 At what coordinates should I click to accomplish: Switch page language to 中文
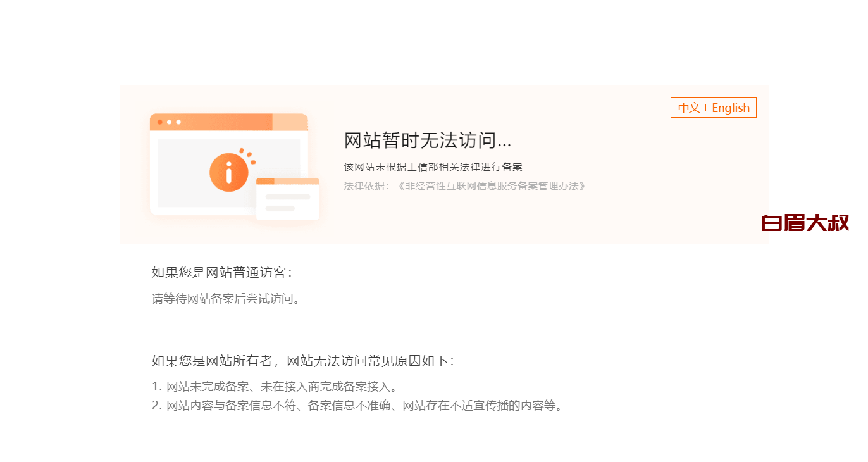(689, 108)
